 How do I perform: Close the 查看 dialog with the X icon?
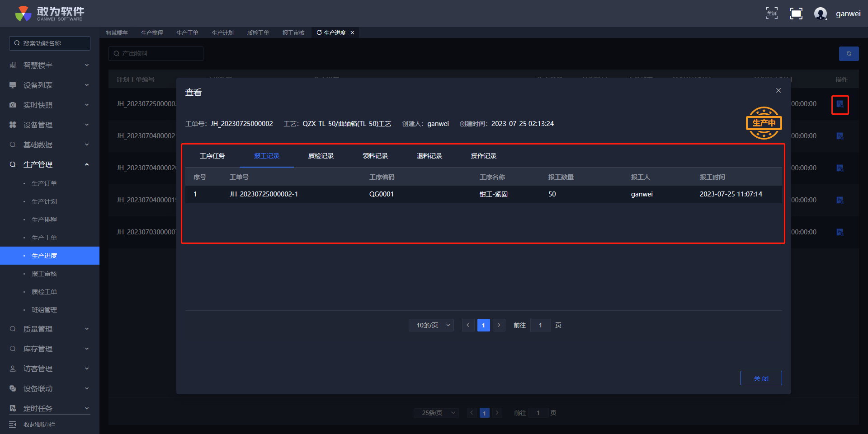778,90
